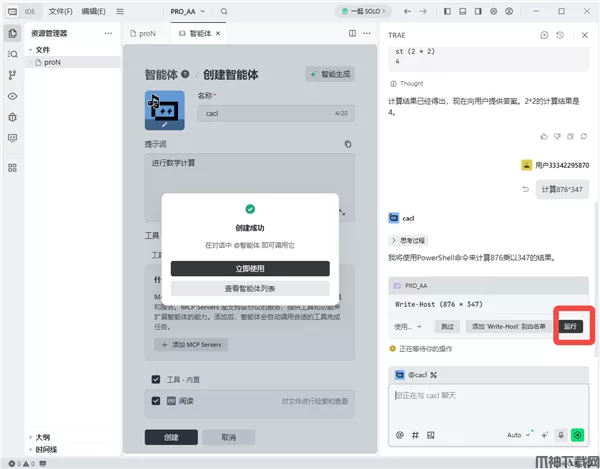The image size is (600, 469).
Task: Click the green send button in the chat
Action: [577, 435]
